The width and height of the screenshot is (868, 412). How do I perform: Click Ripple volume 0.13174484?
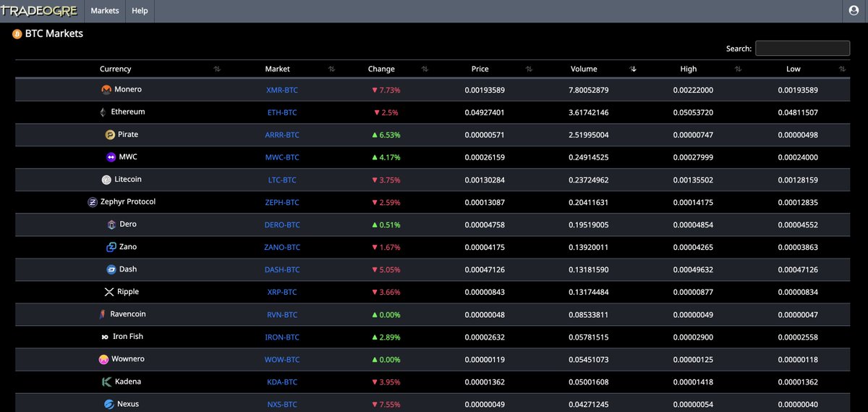[x=589, y=293]
